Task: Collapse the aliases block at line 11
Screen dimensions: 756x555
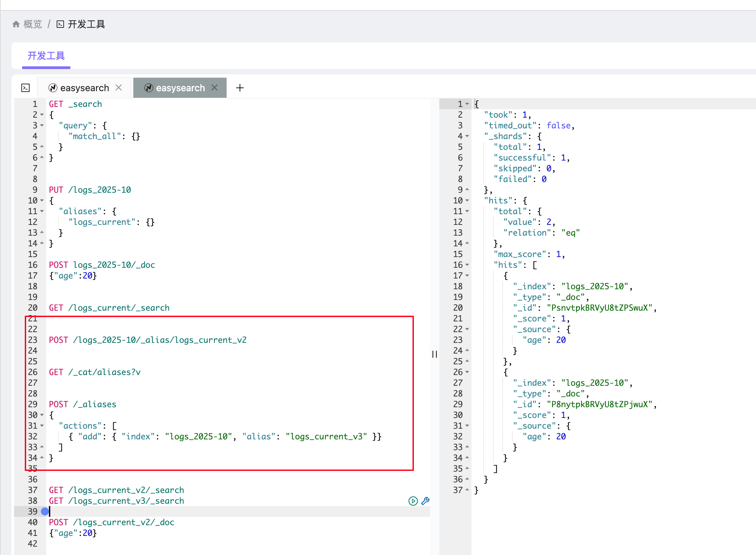Action: (42, 211)
